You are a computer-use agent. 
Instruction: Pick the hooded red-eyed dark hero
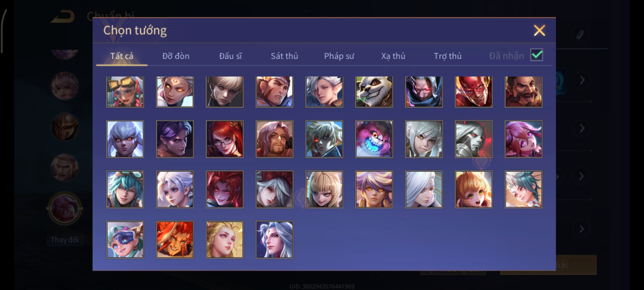424,92
